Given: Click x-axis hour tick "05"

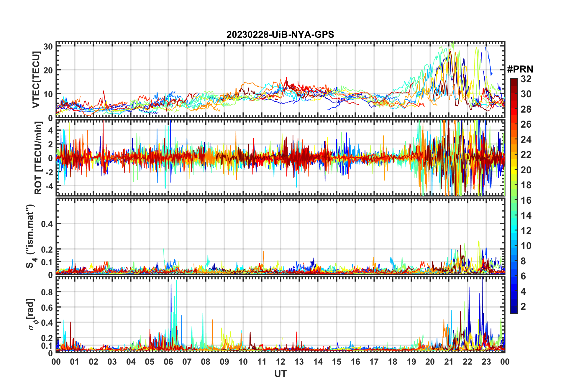Looking at the screenshot, I should pyautogui.click(x=150, y=362).
